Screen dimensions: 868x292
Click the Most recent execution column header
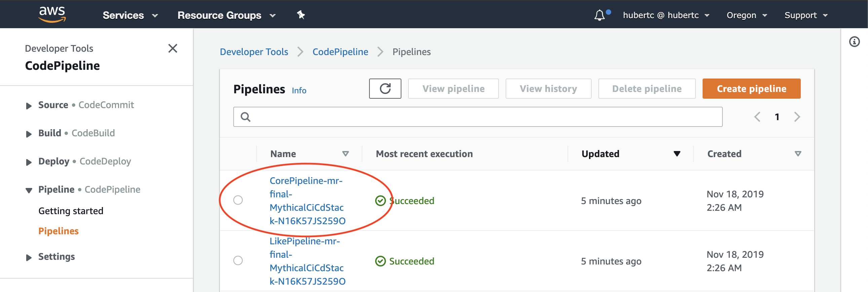424,154
